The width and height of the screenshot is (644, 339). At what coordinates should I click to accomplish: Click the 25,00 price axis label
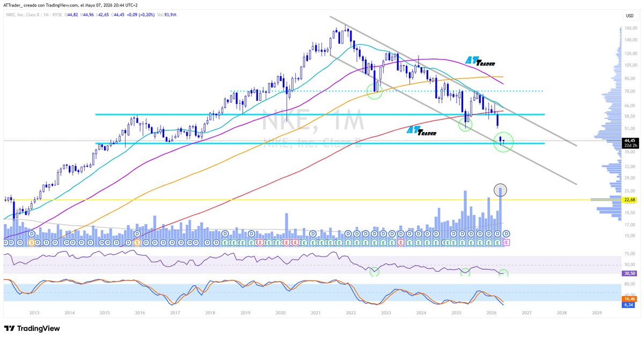click(630, 191)
